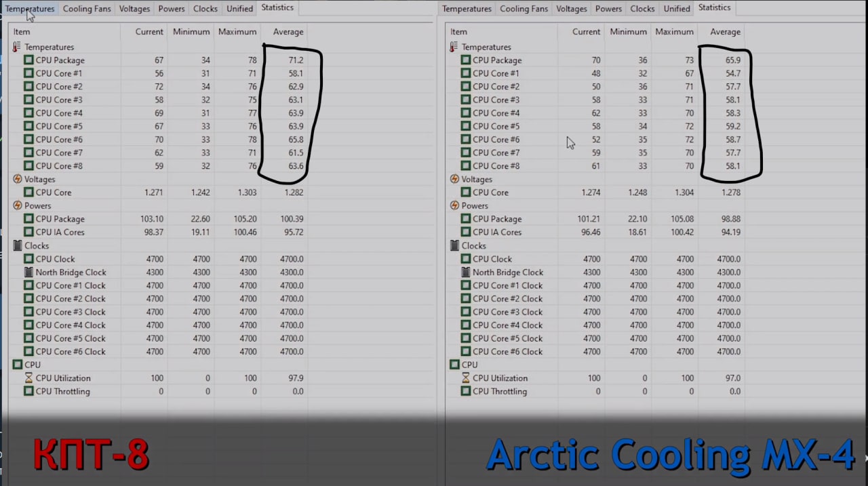Open Temperatures tab in left panel
The height and width of the screenshot is (486, 868).
pyautogui.click(x=30, y=9)
